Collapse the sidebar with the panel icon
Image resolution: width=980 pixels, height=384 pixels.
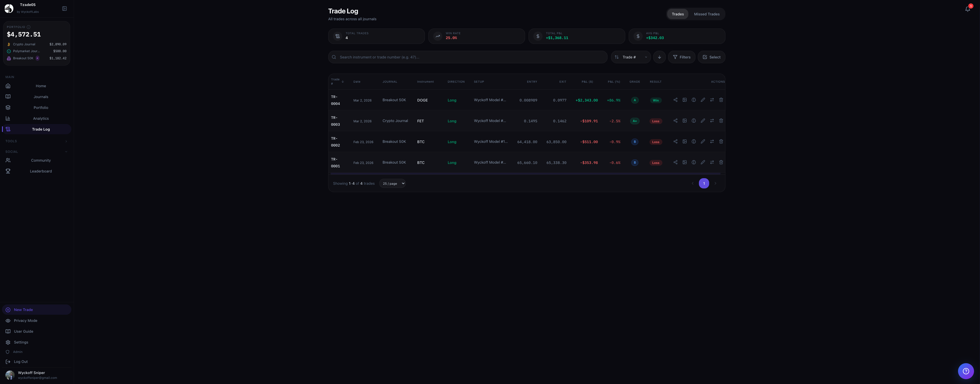pos(64,8)
